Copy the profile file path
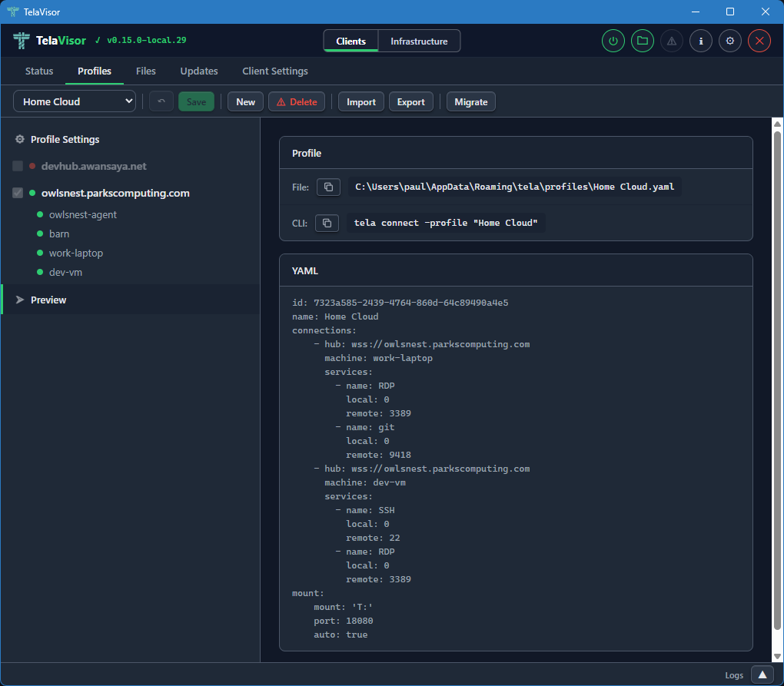This screenshot has width=784, height=686. [x=328, y=187]
